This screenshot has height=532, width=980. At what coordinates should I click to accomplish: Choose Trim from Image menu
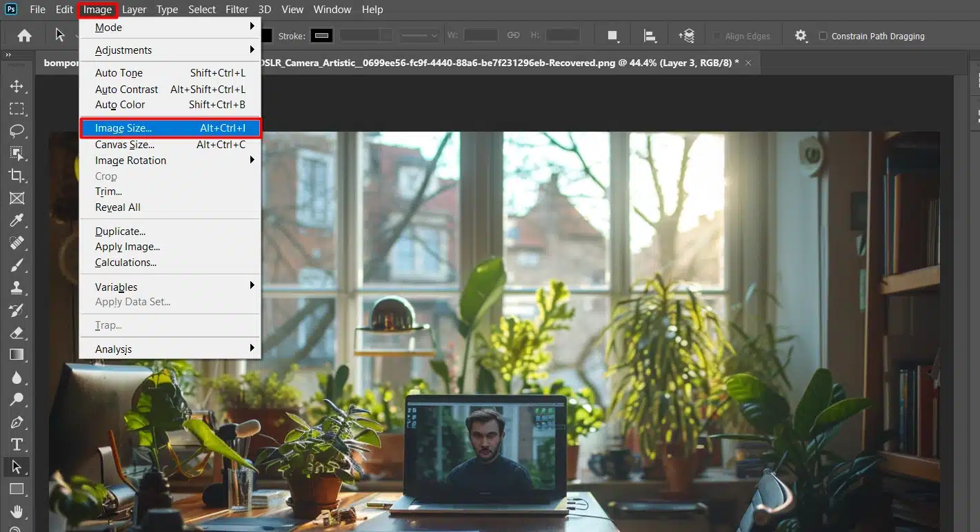[x=170, y=192]
